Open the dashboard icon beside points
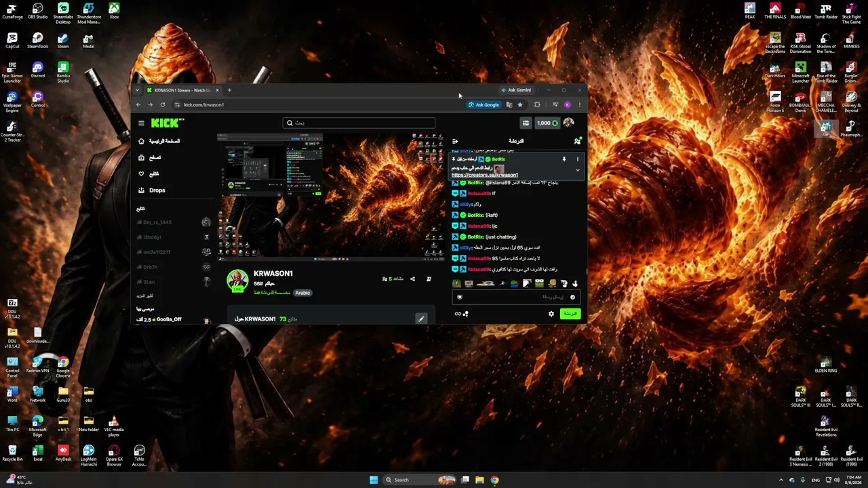The height and width of the screenshot is (488, 868). pos(526,123)
